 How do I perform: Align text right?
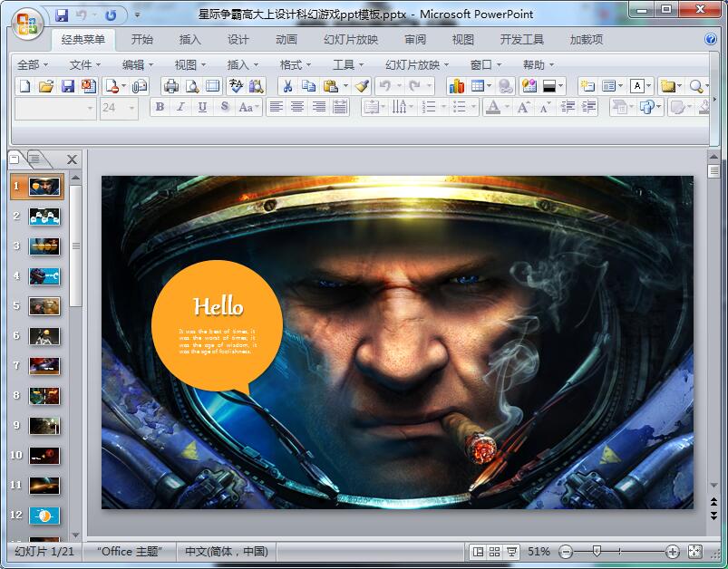[x=319, y=107]
